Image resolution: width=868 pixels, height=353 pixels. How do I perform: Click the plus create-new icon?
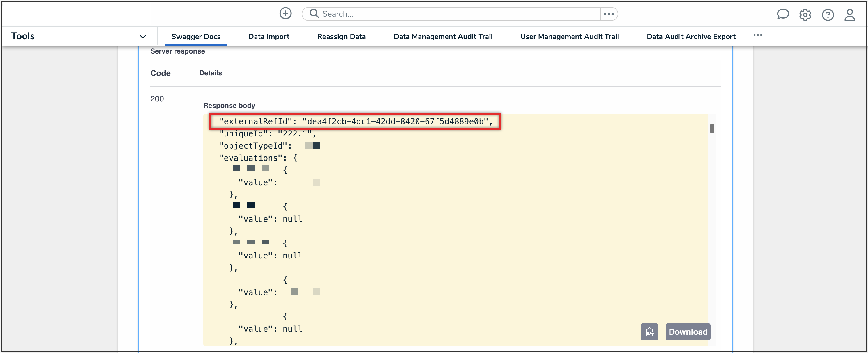click(x=285, y=13)
